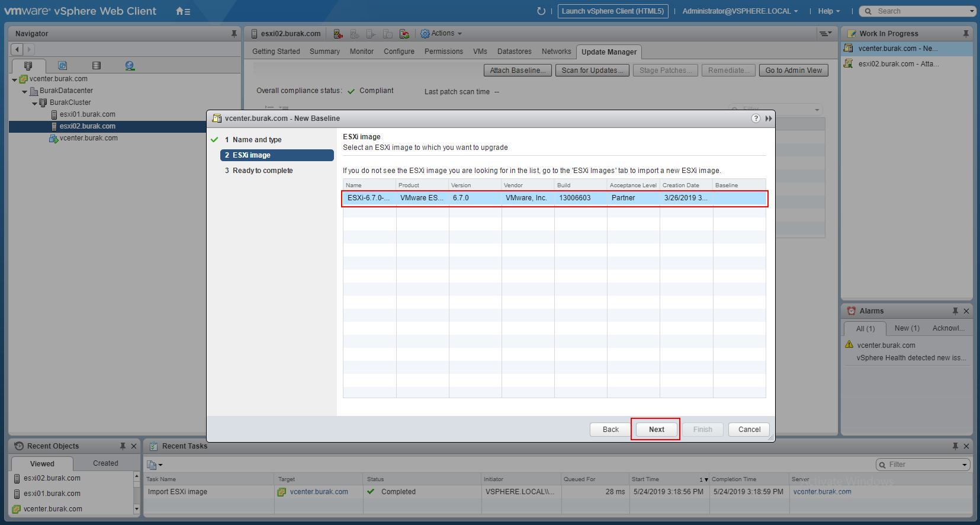Pin the Recent Objects panel
The image size is (980, 525).
pos(123,446)
